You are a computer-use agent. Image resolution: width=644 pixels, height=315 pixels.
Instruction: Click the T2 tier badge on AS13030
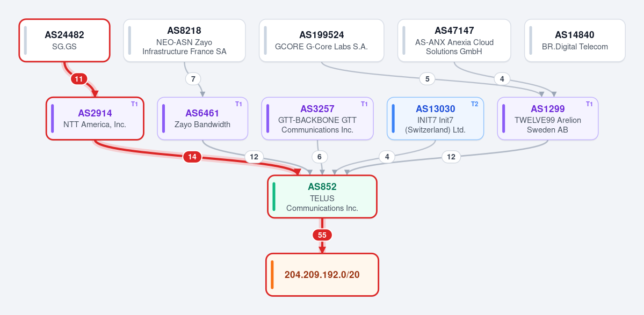(474, 104)
